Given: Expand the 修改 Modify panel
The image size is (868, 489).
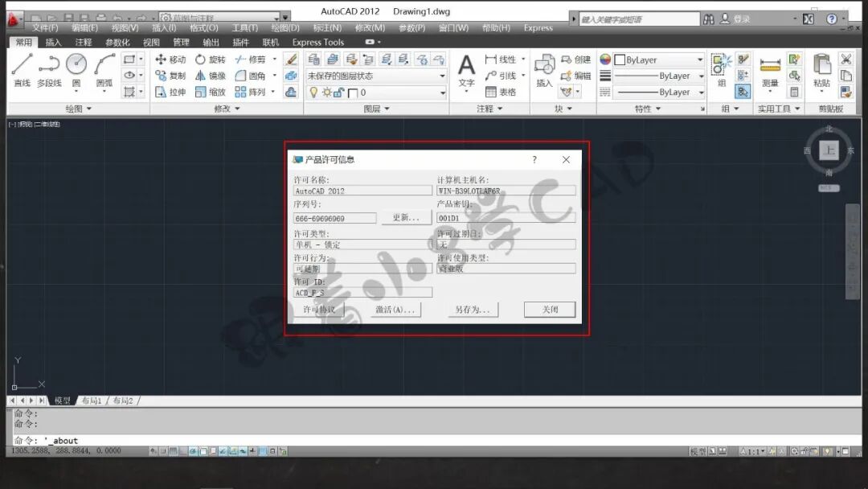Looking at the screenshot, I should 227,109.
